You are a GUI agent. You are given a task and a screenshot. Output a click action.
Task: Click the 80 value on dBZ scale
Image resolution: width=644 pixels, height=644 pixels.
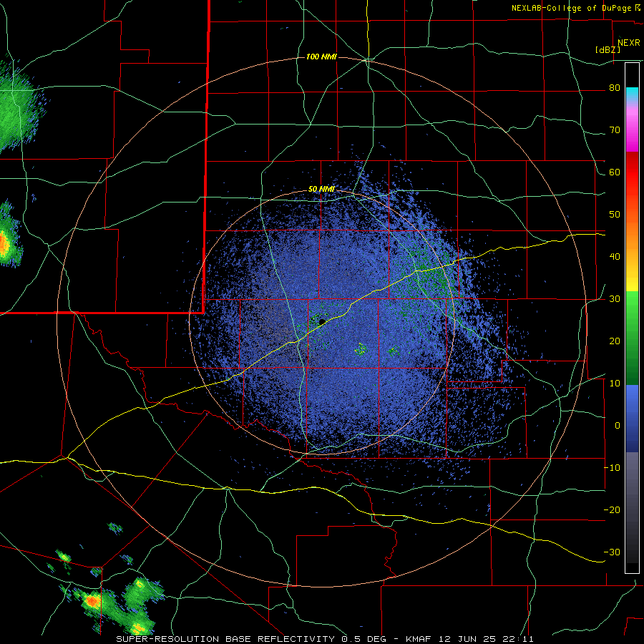click(x=615, y=88)
